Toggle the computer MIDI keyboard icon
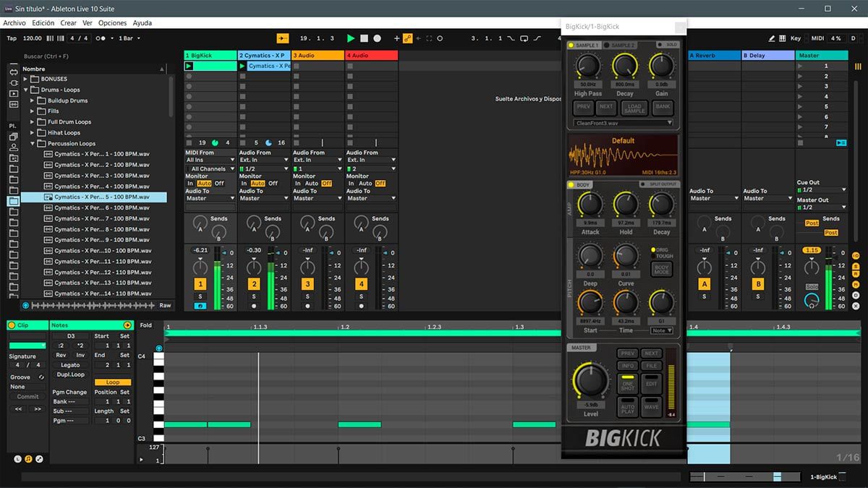The height and width of the screenshot is (488, 868). pyautogui.click(x=783, y=38)
